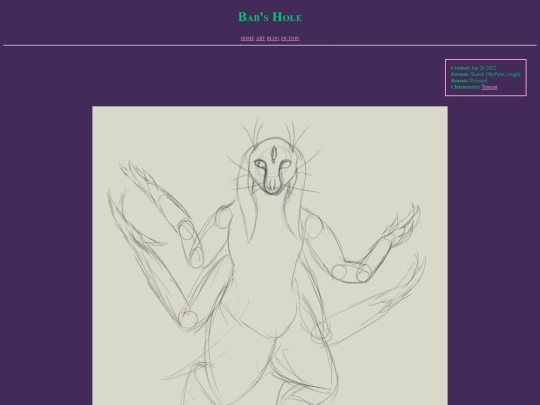Click the Reason Personal line

point(469,81)
